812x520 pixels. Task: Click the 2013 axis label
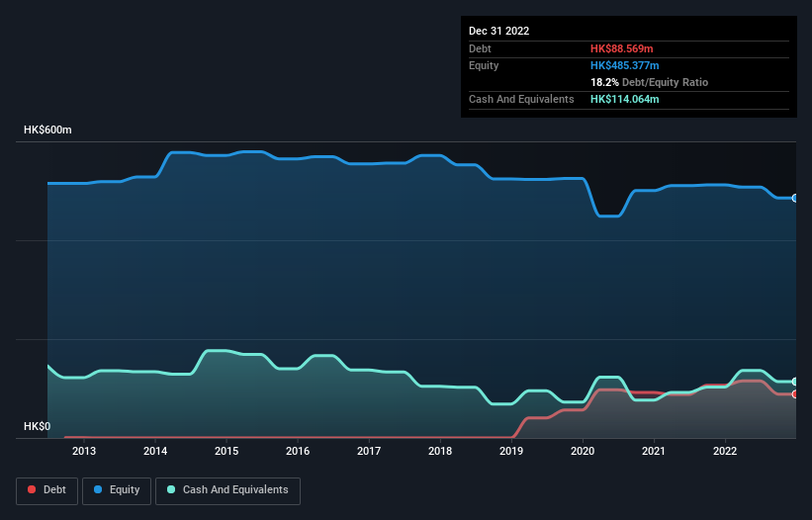point(84,451)
